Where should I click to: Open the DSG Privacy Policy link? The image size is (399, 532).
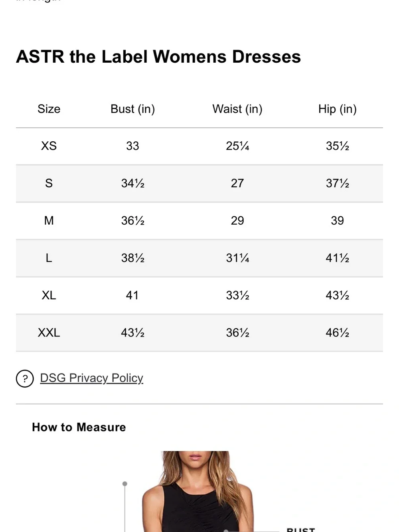tap(91, 378)
